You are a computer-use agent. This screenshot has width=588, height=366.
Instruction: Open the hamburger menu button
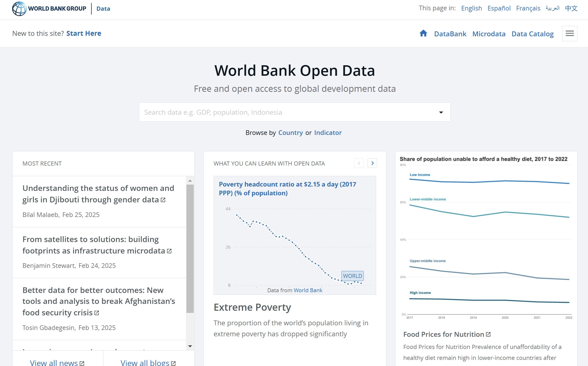point(569,33)
